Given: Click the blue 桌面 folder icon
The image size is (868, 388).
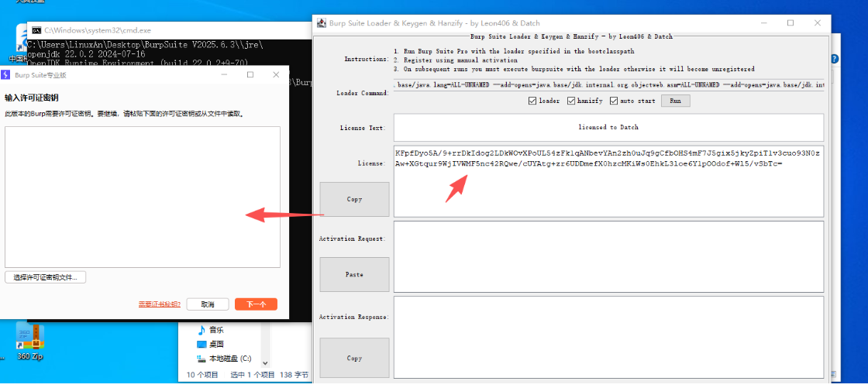Looking at the screenshot, I should 201,344.
